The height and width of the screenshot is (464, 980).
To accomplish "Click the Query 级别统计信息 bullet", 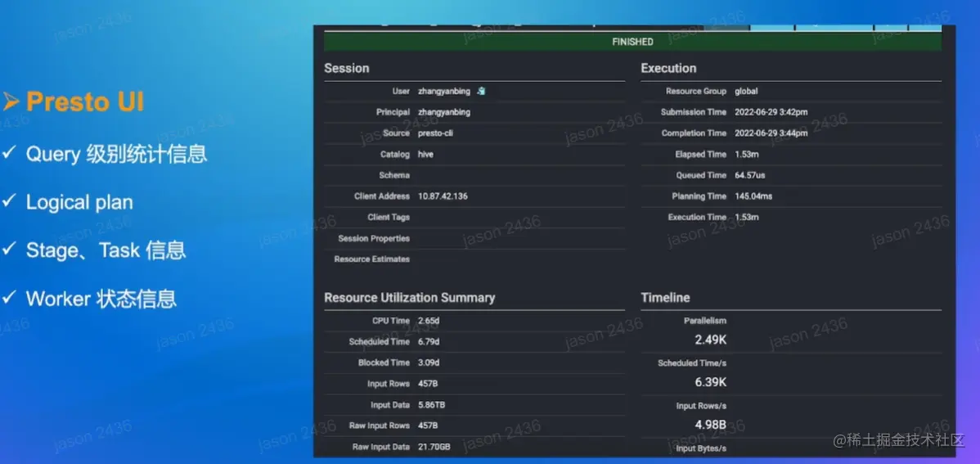I will pos(116,154).
